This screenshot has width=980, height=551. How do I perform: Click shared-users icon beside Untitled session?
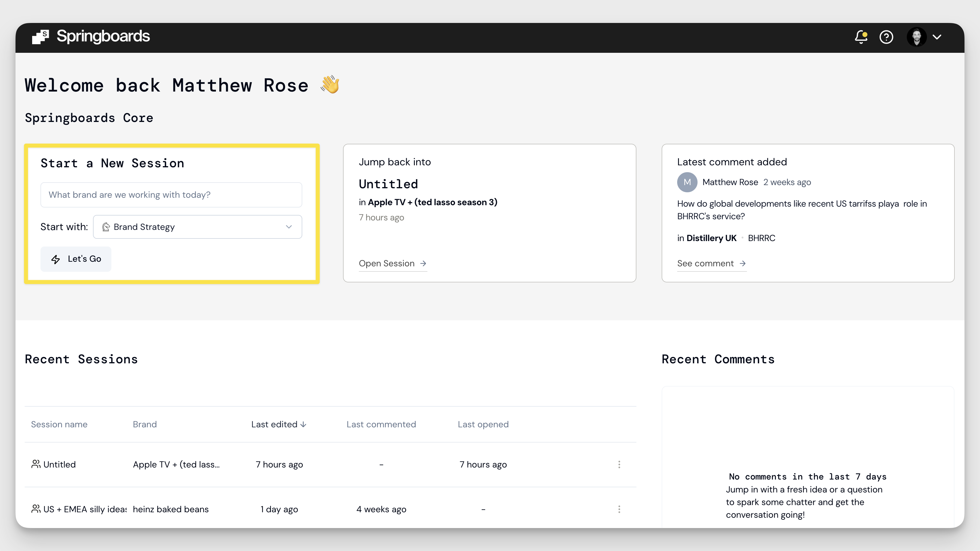[x=36, y=464]
